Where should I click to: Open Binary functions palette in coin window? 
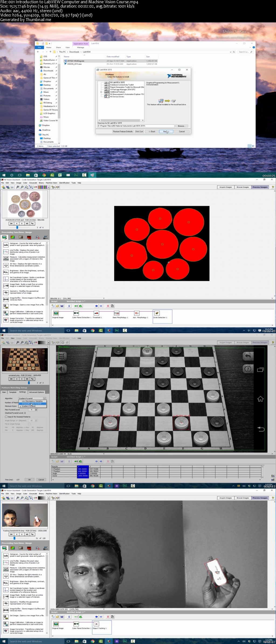(29, 237)
